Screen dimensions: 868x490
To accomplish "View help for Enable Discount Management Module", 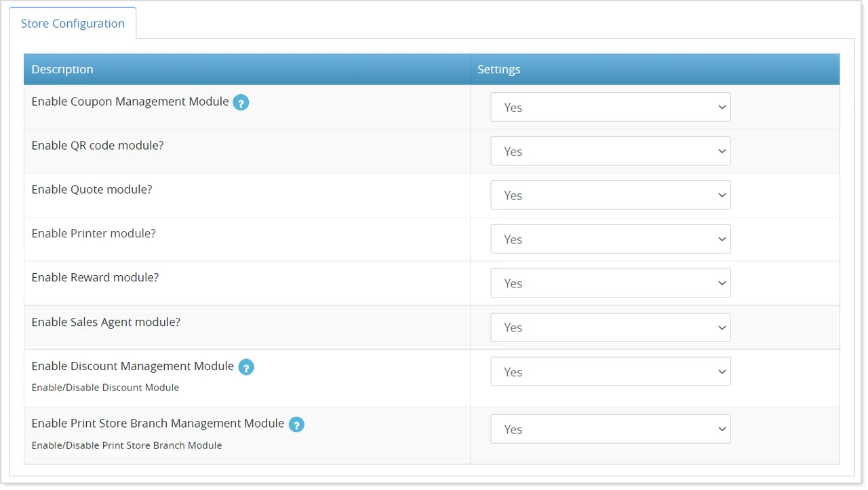I will tap(245, 367).
